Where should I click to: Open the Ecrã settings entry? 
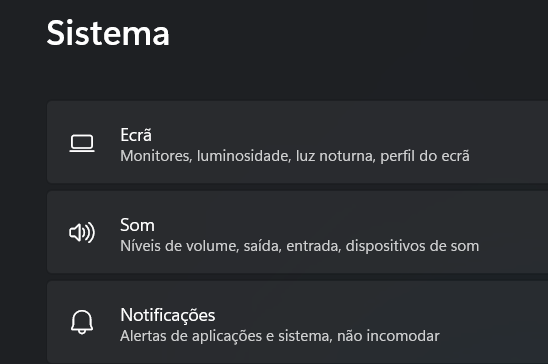(297, 142)
